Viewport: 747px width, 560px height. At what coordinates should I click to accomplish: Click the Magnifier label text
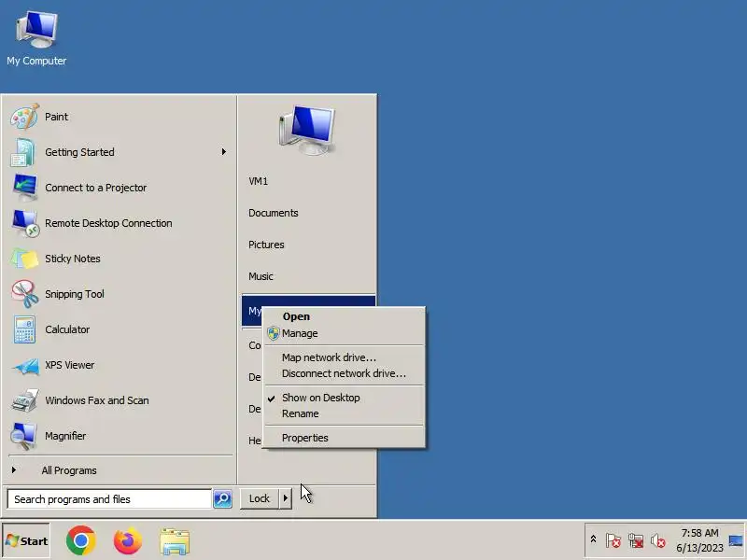(65, 436)
